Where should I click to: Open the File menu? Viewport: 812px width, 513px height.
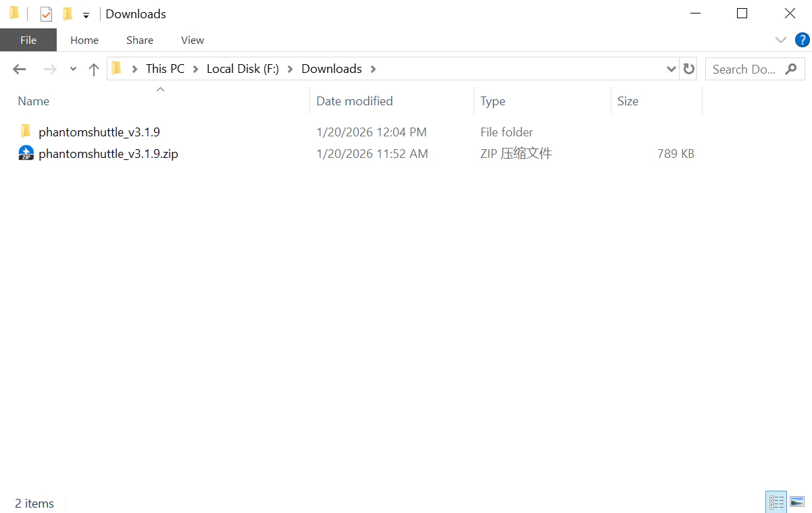pyautogui.click(x=28, y=40)
